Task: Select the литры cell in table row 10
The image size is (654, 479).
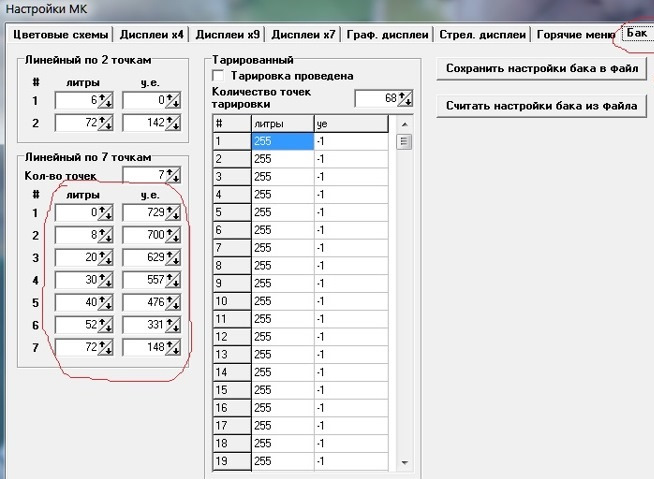Action: tap(283, 301)
